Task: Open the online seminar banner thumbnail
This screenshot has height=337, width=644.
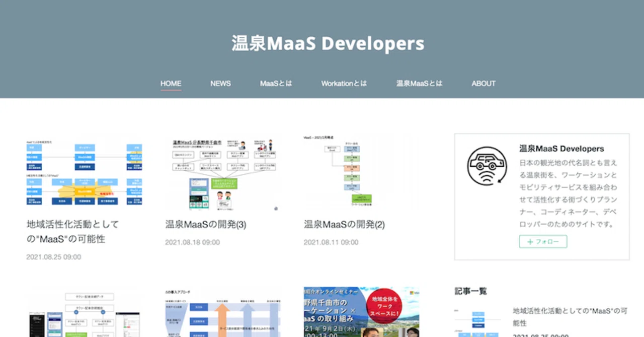Action: tap(362, 312)
